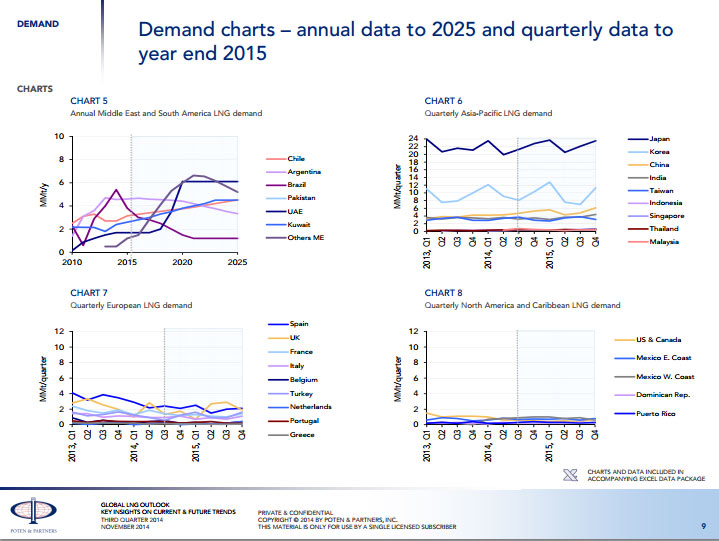Click the CHART 8 title
The height and width of the screenshot is (541, 719).
(443, 293)
